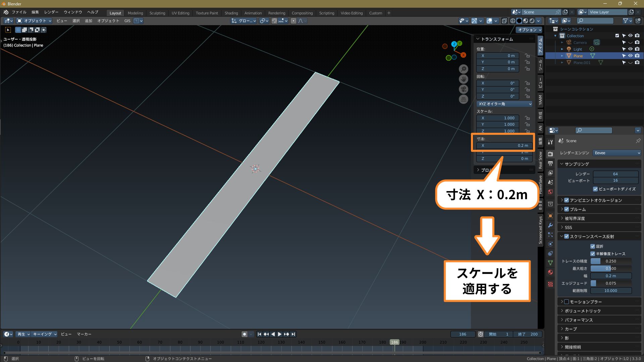Open the レンダーエンジン Eevee dropdown
644x362 pixels.
(616, 153)
